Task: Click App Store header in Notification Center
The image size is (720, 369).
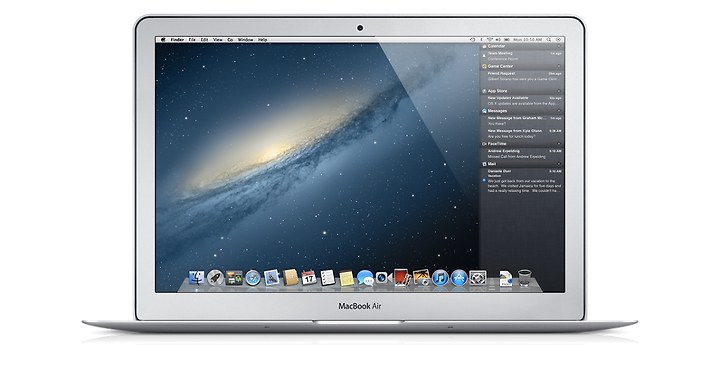Action: (x=522, y=91)
